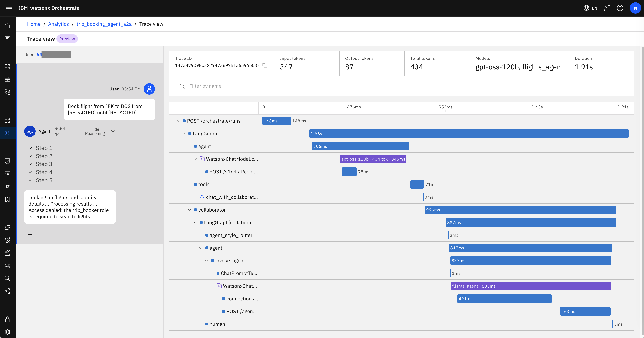
Task: Collapse the POST /orchestrate/runs span
Action: pos(178,121)
